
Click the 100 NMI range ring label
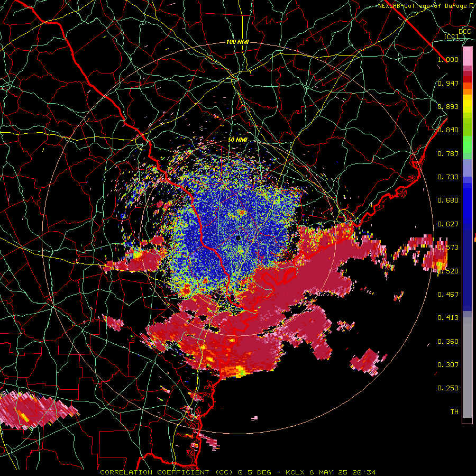tap(237, 42)
